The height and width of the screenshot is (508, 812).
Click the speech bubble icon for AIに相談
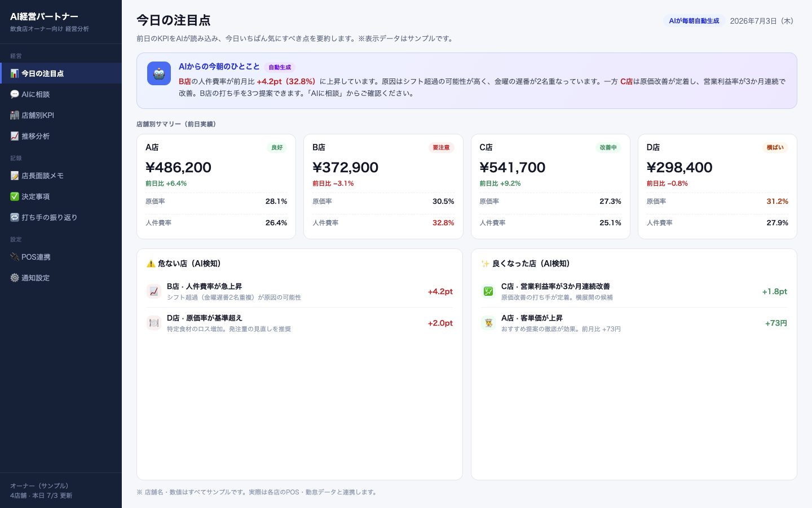pyautogui.click(x=15, y=94)
